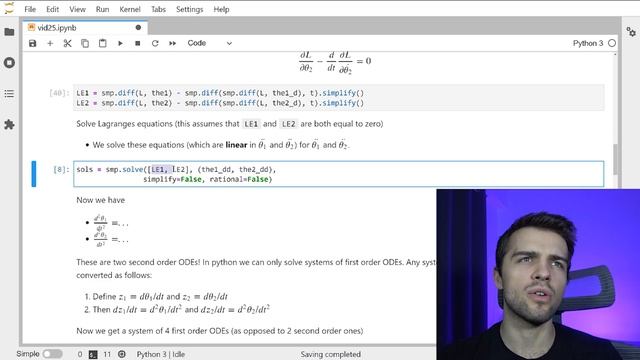This screenshot has height=360, width=640.
Task: Paste cells from clipboard
Action: [x=102, y=43]
